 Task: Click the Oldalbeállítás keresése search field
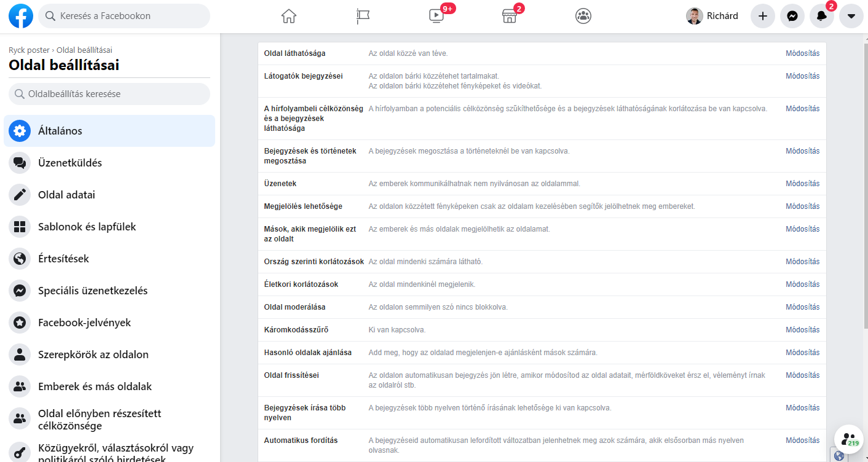(x=109, y=94)
